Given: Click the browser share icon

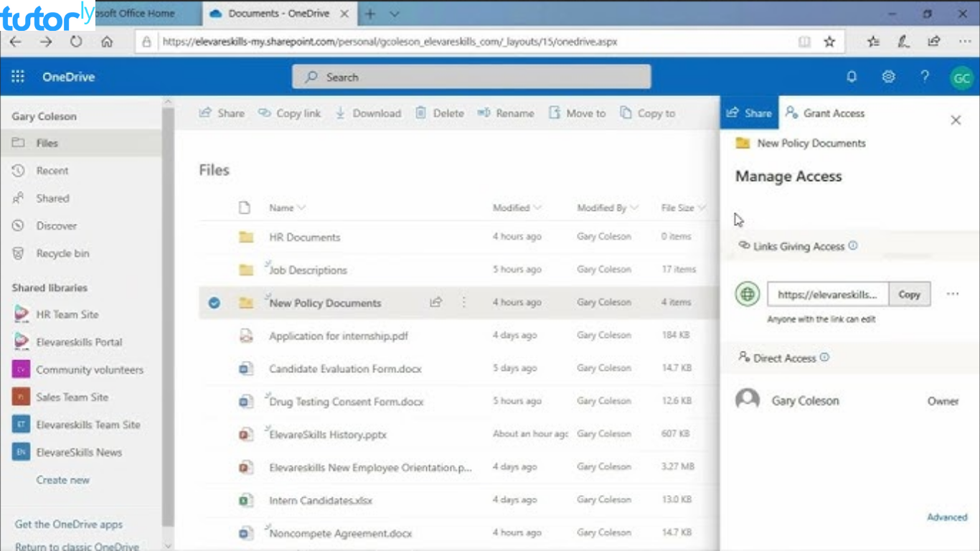Looking at the screenshot, I should pyautogui.click(x=933, y=42).
